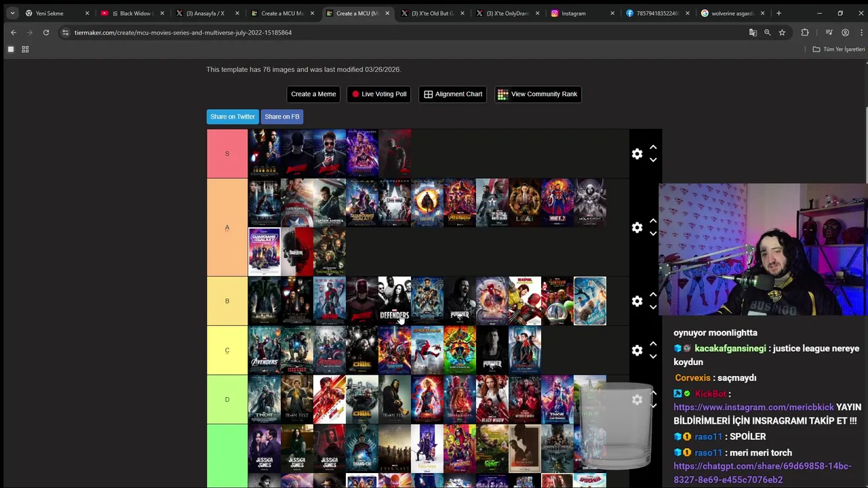Open the media control icon in toolbar
Screen dimensions: 868x488
click(x=829, y=33)
